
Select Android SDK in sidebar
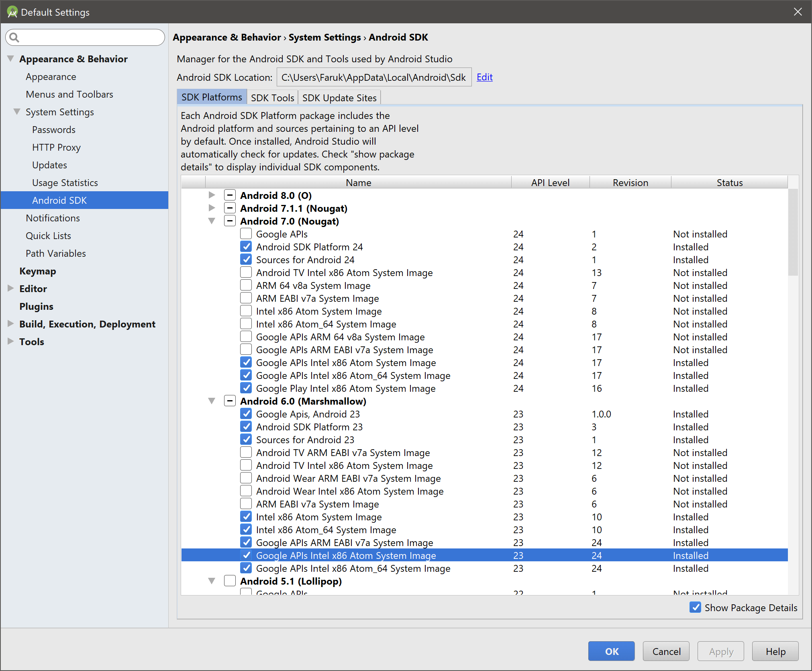[x=84, y=200]
